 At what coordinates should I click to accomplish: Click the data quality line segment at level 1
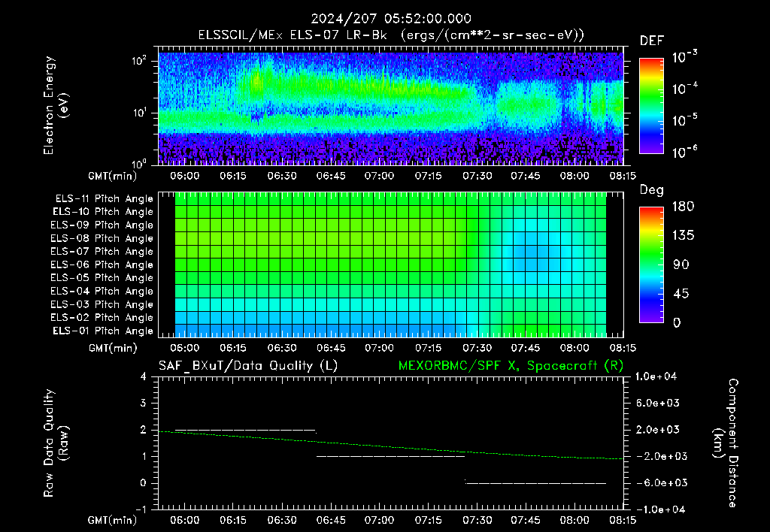(x=390, y=456)
